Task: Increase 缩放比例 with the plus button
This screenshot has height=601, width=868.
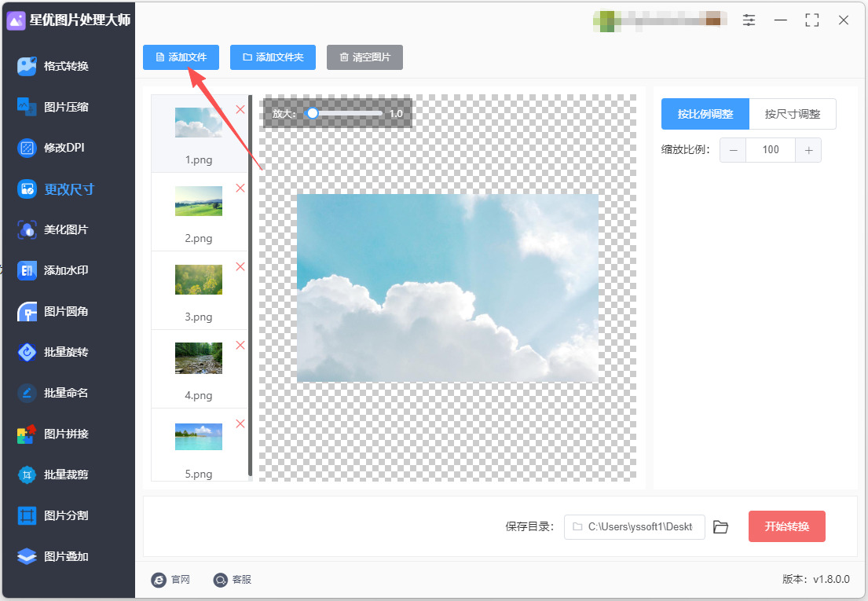Action: click(808, 150)
